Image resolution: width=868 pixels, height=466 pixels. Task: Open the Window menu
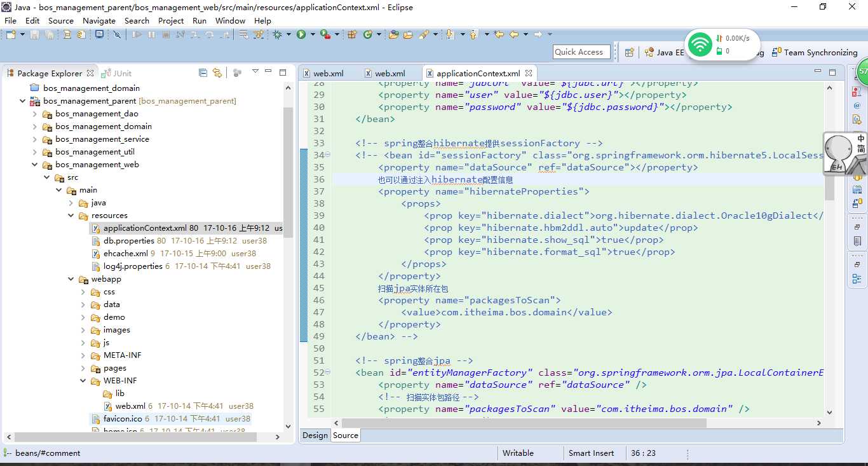coord(230,20)
